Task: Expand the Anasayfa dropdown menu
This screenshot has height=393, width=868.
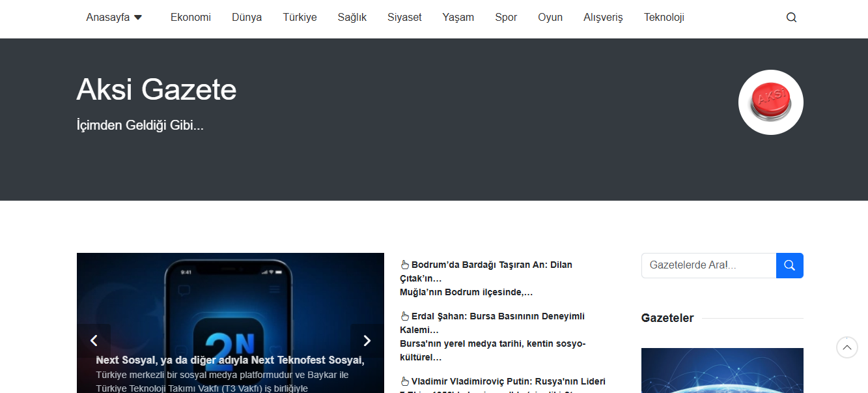Action: pos(114,18)
